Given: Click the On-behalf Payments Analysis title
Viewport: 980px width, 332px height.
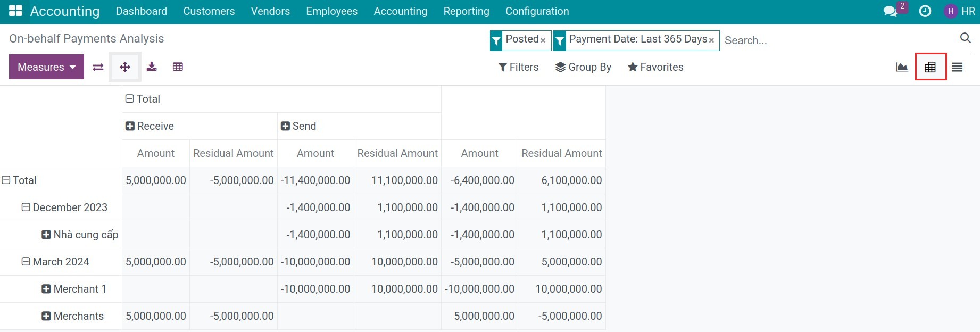Looking at the screenshot, I should 87,39.
